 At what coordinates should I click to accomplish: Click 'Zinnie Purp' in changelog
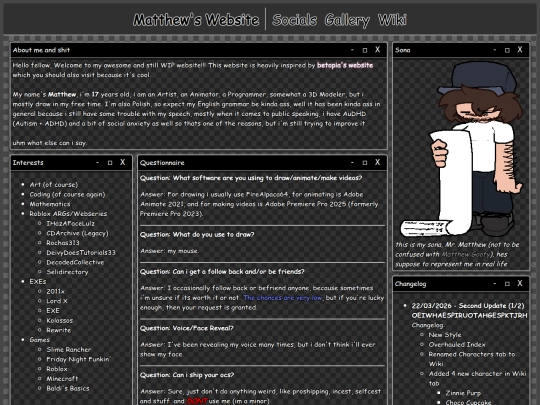pyautogui.click(x=463, y=393)
